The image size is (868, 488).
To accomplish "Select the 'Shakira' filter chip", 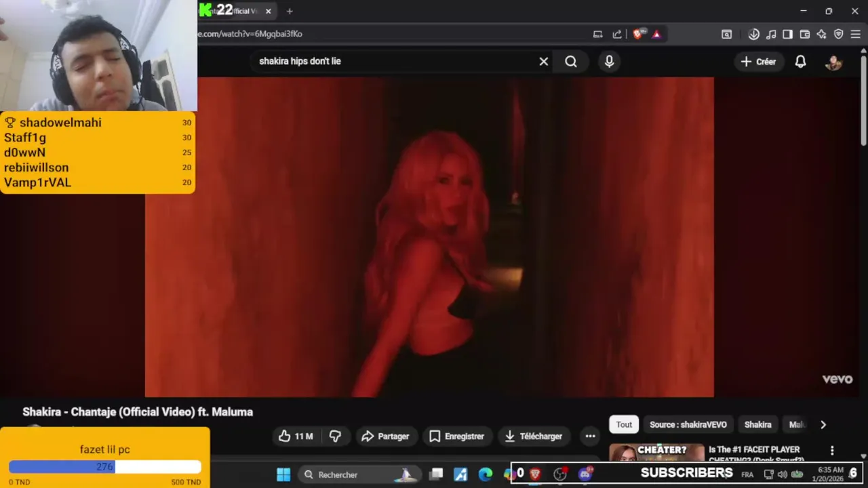I will [757, 424].
